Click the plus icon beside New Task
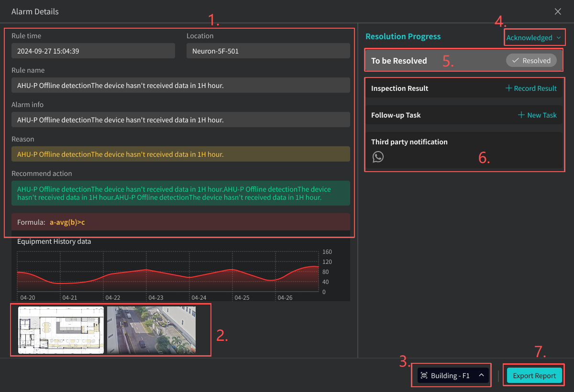 click(x=521, y=115)
